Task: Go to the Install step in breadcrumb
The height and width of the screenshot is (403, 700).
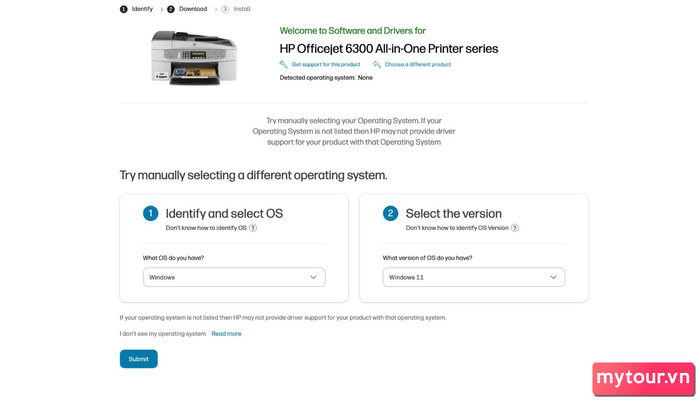Action: click(x=242, y=9)
